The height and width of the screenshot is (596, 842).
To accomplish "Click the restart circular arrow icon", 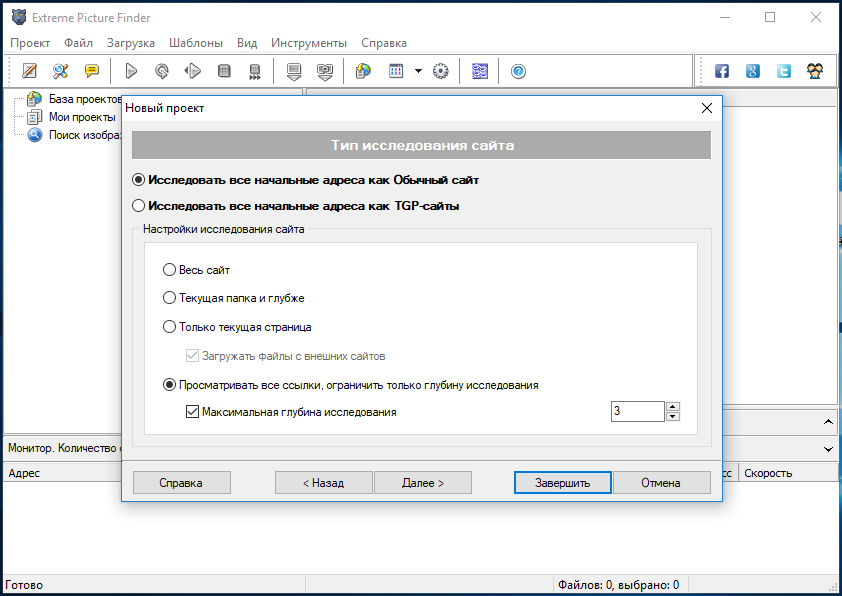I will coord(162,71).
